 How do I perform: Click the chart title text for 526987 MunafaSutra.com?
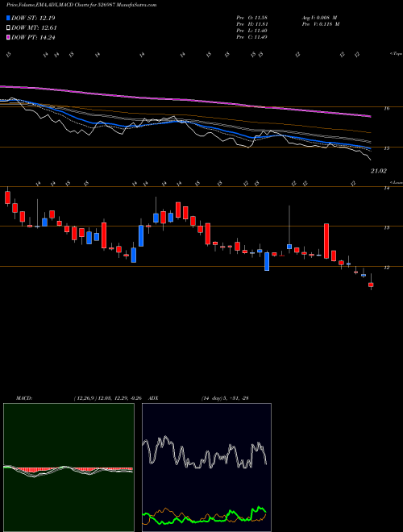81,6
